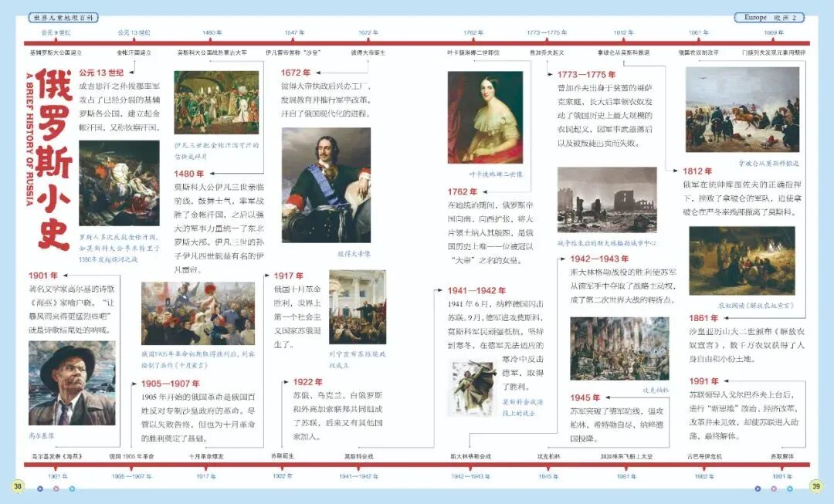Open the Ivan III court painting image

(x=216, y=102)
